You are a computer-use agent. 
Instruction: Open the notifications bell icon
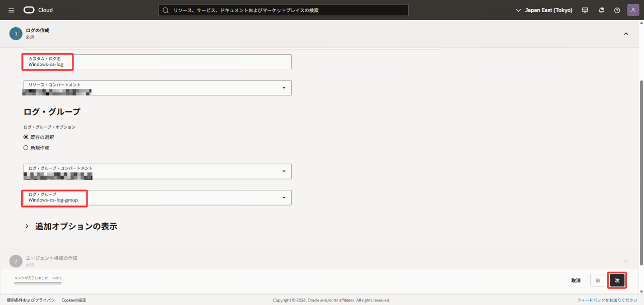coord(601,10)
